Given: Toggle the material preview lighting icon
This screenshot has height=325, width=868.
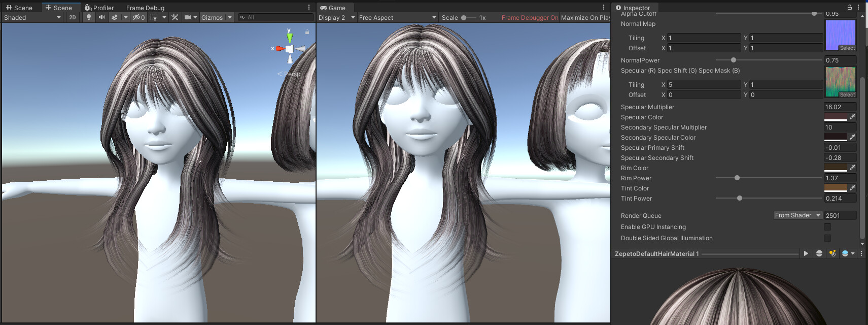Looking at the screenshot, I should click(832, 253).
